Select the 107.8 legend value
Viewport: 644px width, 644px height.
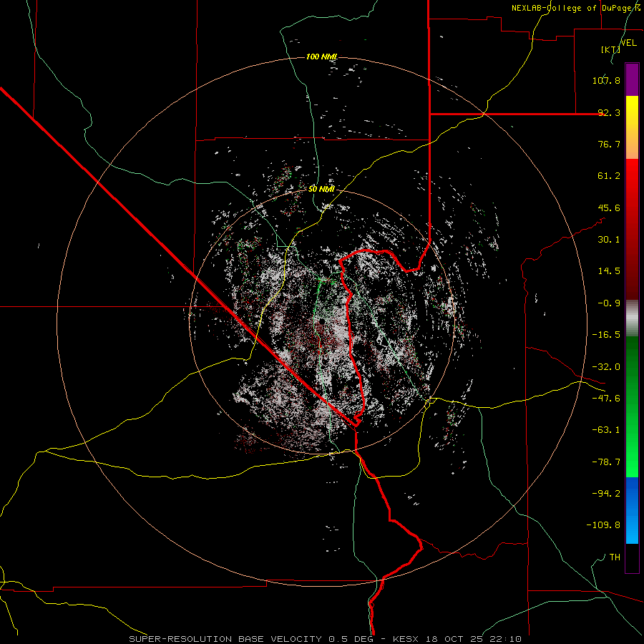tap(606, 80)
